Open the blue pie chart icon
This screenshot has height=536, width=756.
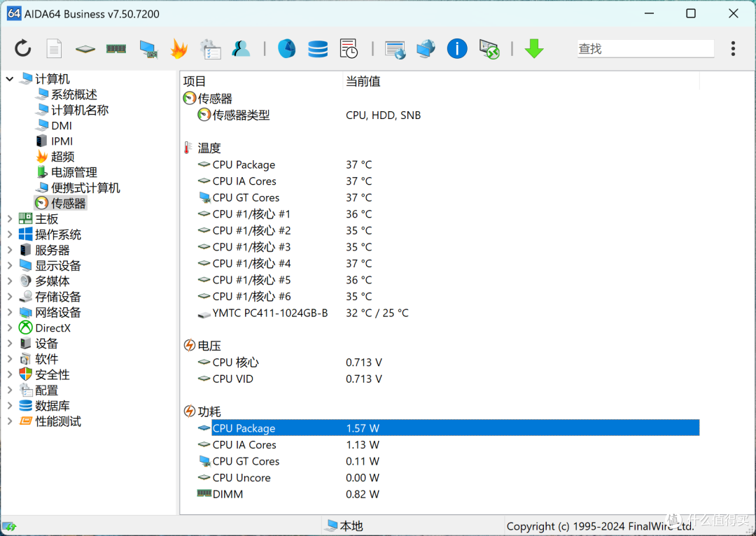click(286, 49)
